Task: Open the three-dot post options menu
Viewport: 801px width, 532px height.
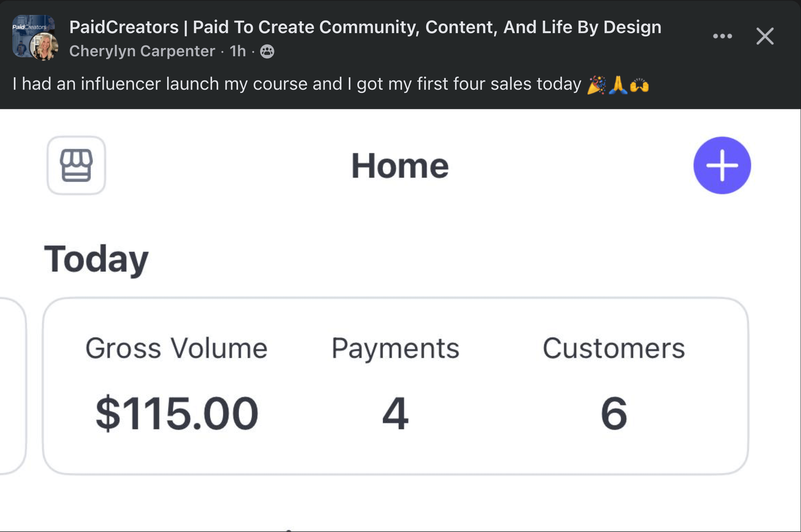Action: [722, 36]
